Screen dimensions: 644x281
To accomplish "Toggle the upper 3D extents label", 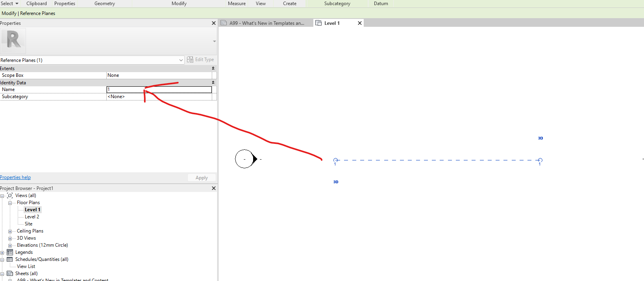I will (x=540, y=138).
